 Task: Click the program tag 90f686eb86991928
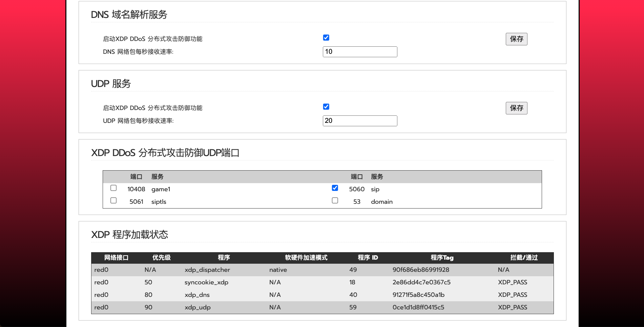[421, 270]
